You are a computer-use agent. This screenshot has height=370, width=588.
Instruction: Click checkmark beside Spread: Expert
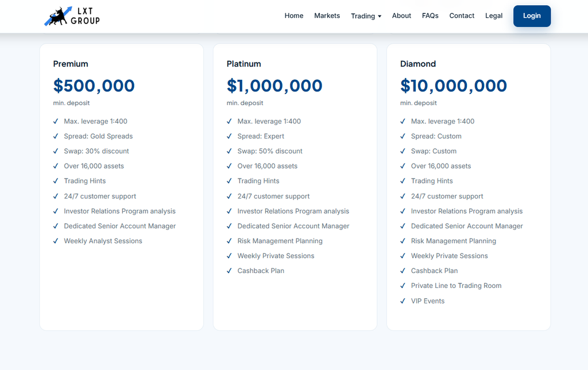click(230, 137)
